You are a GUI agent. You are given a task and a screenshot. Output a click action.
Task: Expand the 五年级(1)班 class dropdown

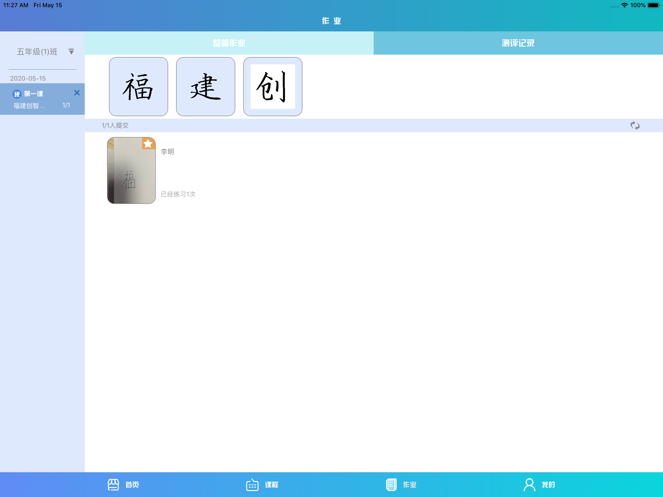pyautogui.click(x=71, y=52)
